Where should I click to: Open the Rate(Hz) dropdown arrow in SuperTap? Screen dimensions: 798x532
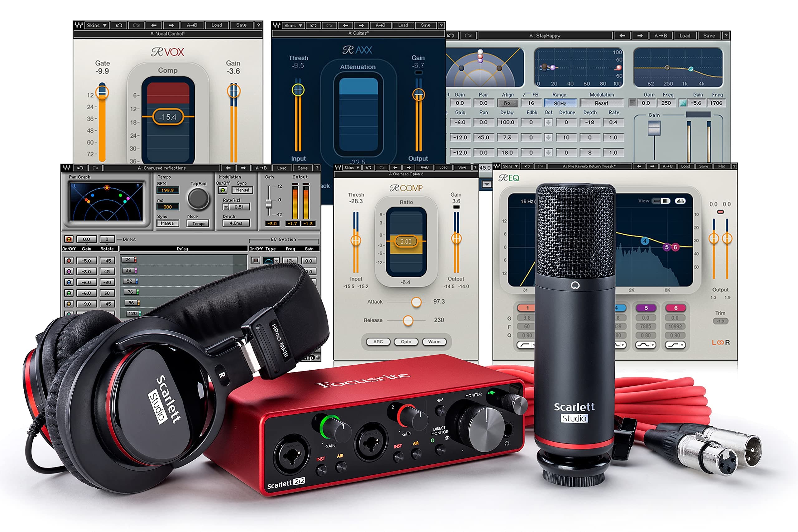click(226, 207)
